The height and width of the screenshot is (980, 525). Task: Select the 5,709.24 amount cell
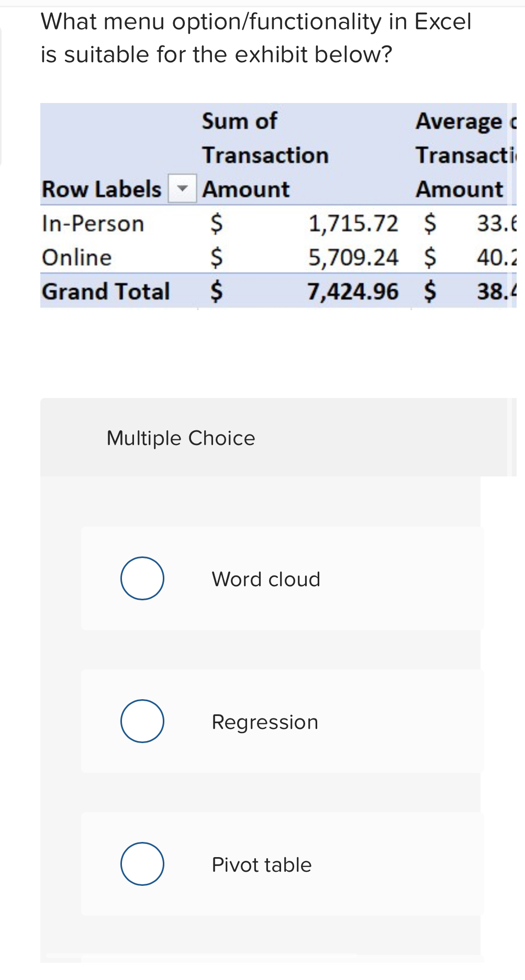pyautogui.click(x=352, y=257)
